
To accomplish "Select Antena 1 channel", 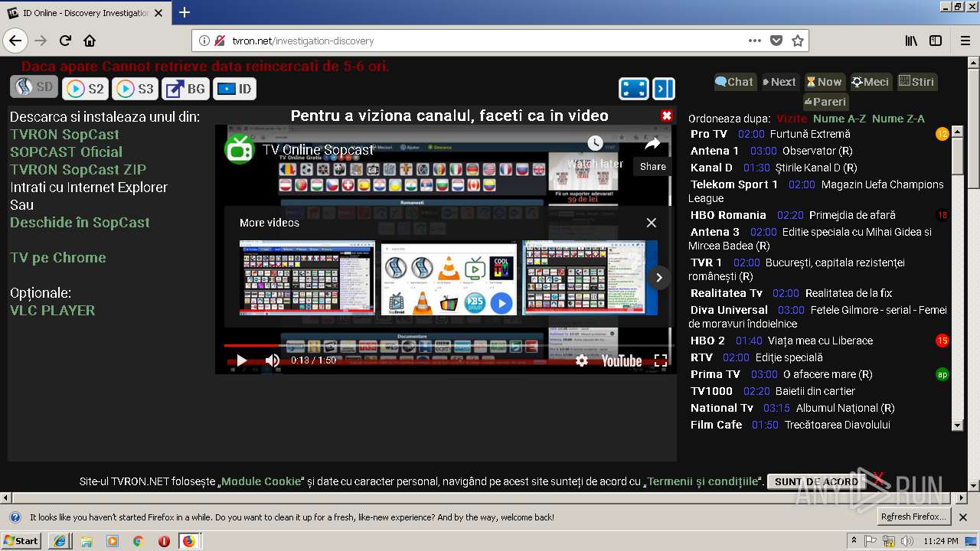I will tap(714, 151).
